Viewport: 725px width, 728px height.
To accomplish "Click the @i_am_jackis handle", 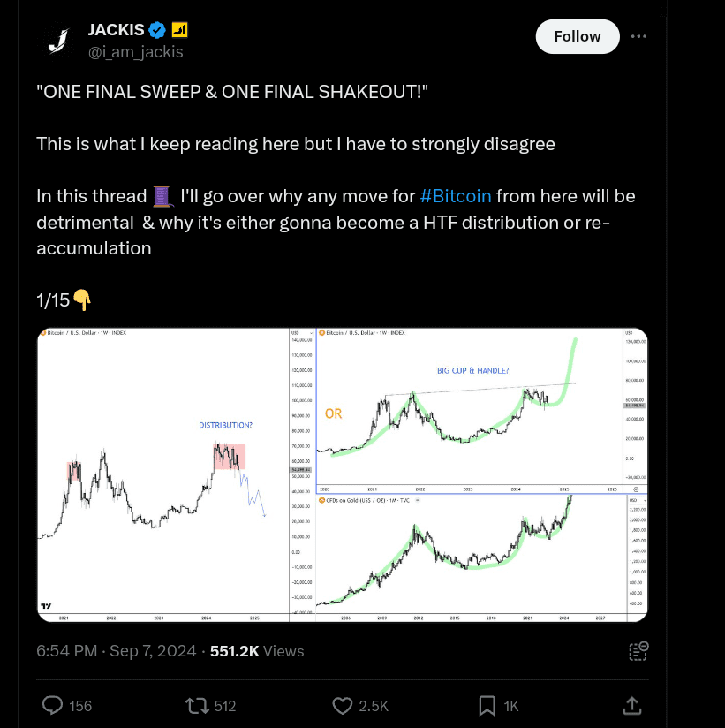I will point(135,52).
